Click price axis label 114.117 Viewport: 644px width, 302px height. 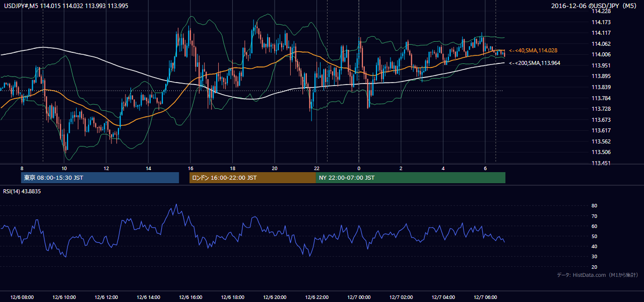(x=601, y=33)
